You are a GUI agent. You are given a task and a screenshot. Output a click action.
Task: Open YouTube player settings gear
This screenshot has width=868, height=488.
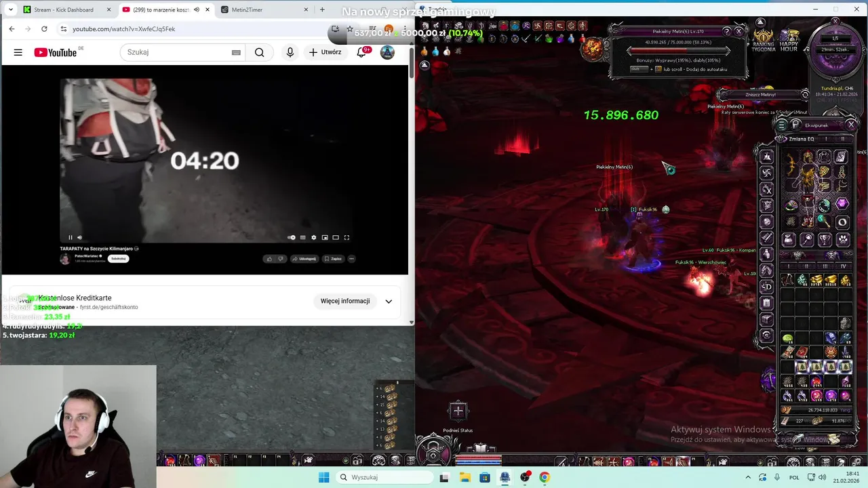point(313,237)
